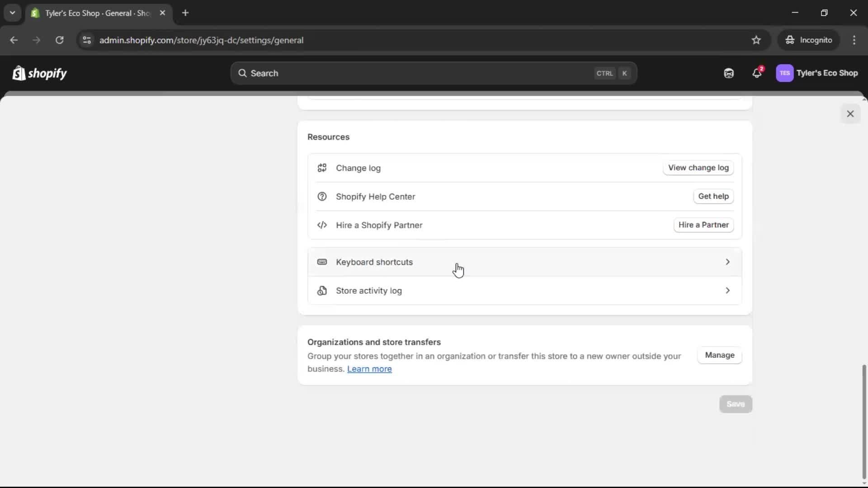
Task: Click the Change log icon
Action: (322, 168)
